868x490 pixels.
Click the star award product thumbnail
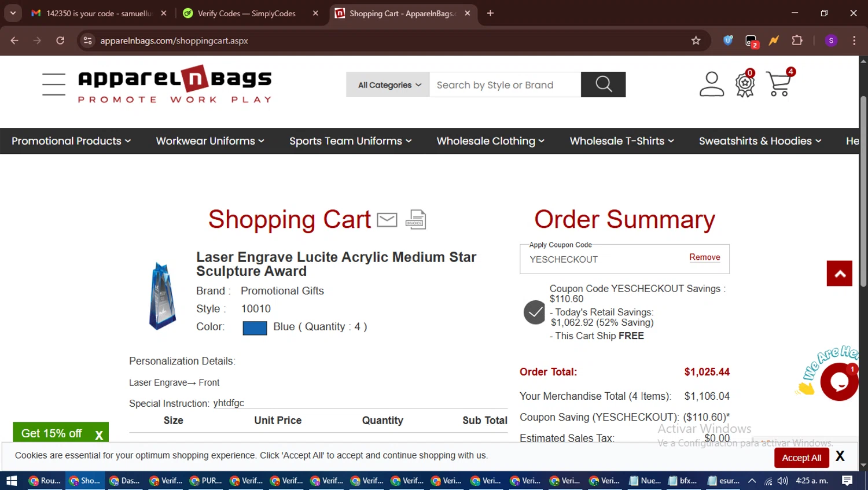(x=163, y=296)
